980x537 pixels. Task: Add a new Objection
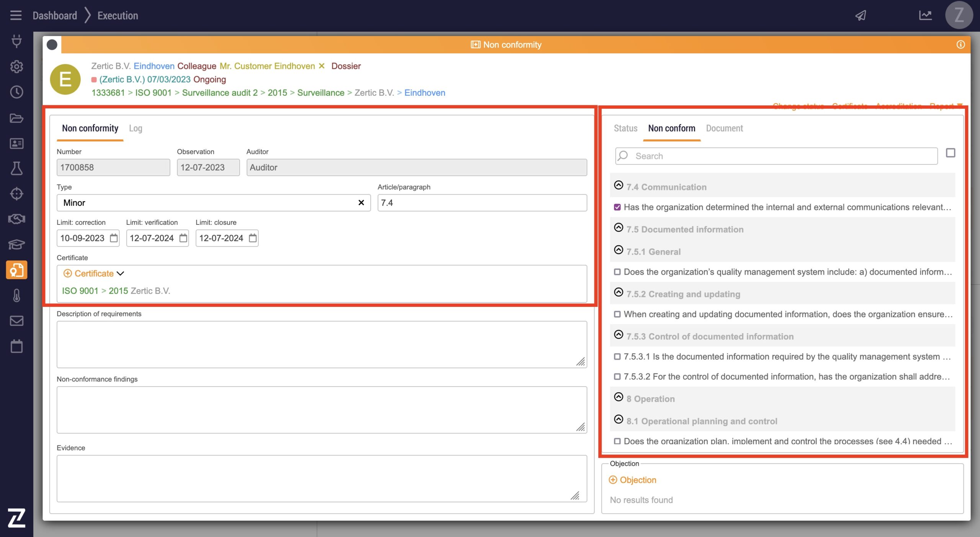pyautogui.click(x=632, y=480)
